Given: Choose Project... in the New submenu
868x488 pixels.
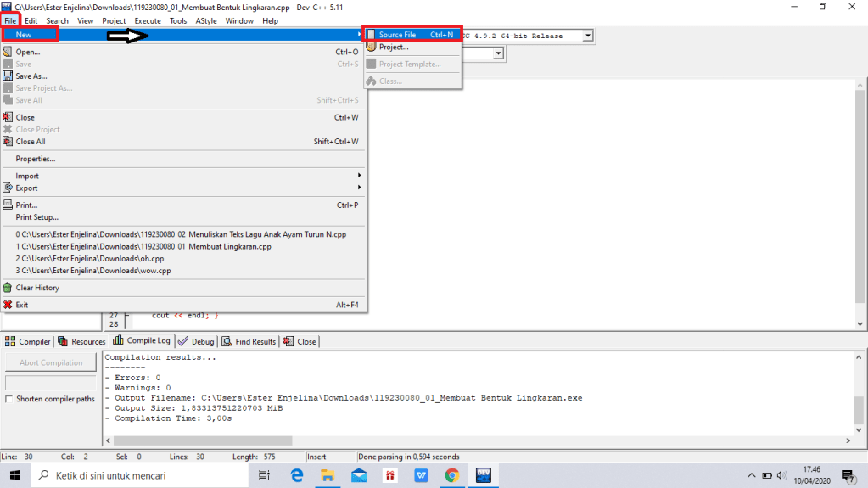Looking at the screenshot, I should [394, 48].
